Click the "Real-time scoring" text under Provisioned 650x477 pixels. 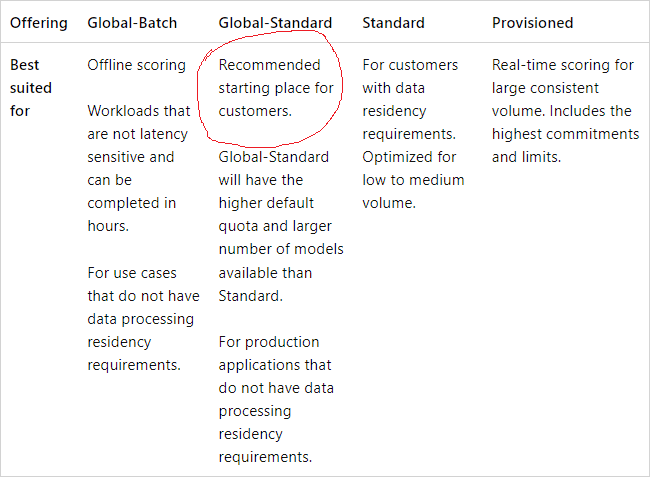pos(563,65)
